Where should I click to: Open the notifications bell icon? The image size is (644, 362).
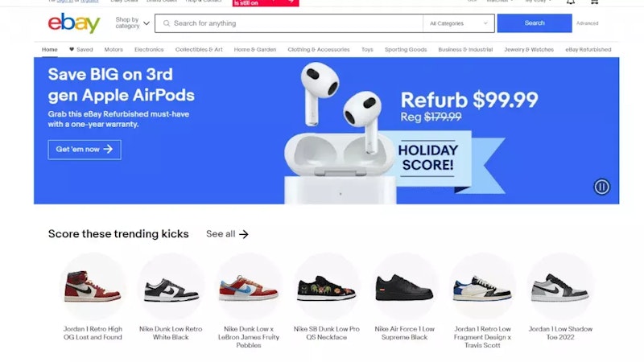click(571, 2)
